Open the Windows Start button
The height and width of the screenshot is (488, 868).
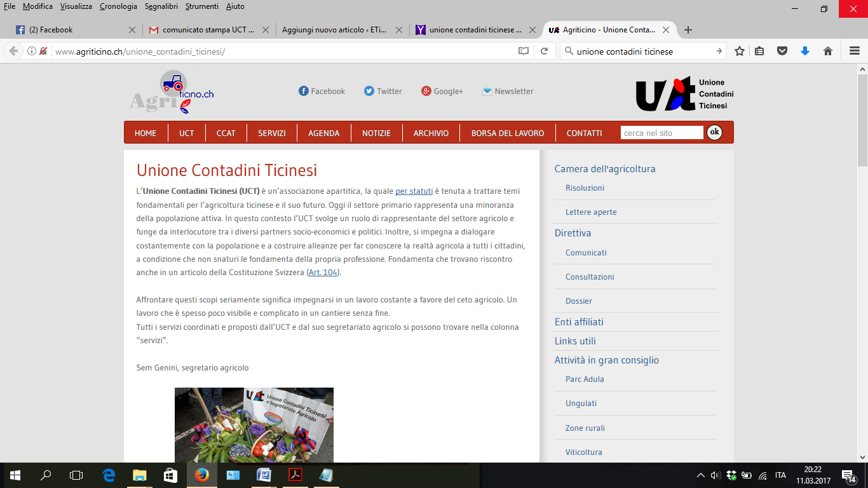click(15, 475)
